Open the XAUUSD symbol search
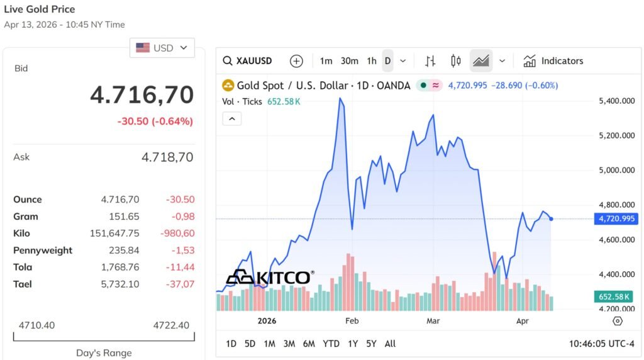This screenshot has height=360, width=644. click(248, 61)
